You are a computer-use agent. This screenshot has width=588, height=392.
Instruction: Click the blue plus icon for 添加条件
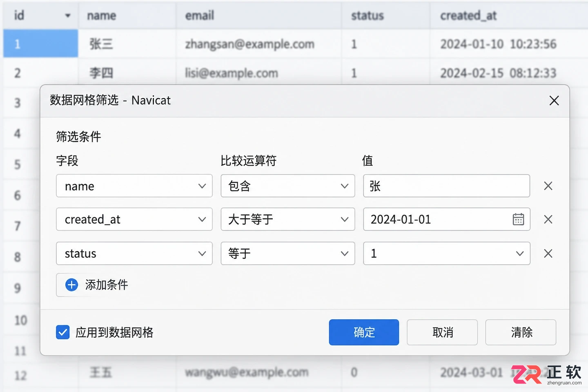(x=71, y=285)
